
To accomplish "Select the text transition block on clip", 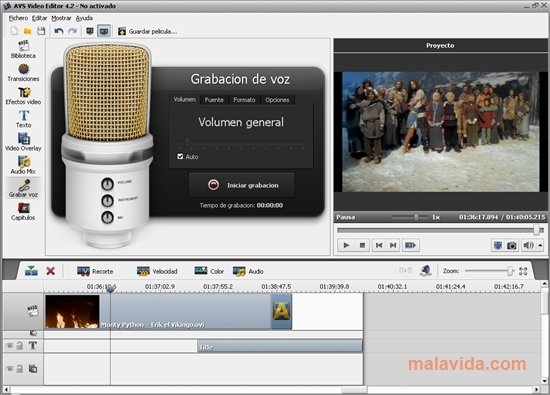I will (281, 312).
